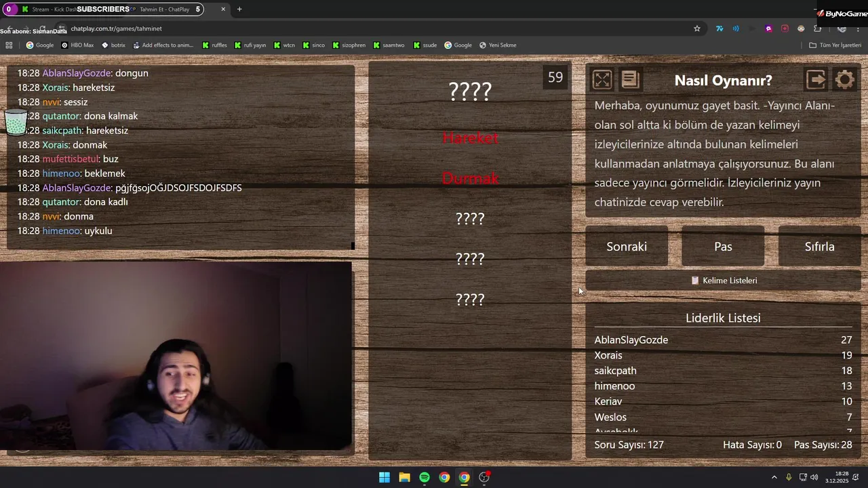
Task: Open the volume tray icon
Action: 814,477
